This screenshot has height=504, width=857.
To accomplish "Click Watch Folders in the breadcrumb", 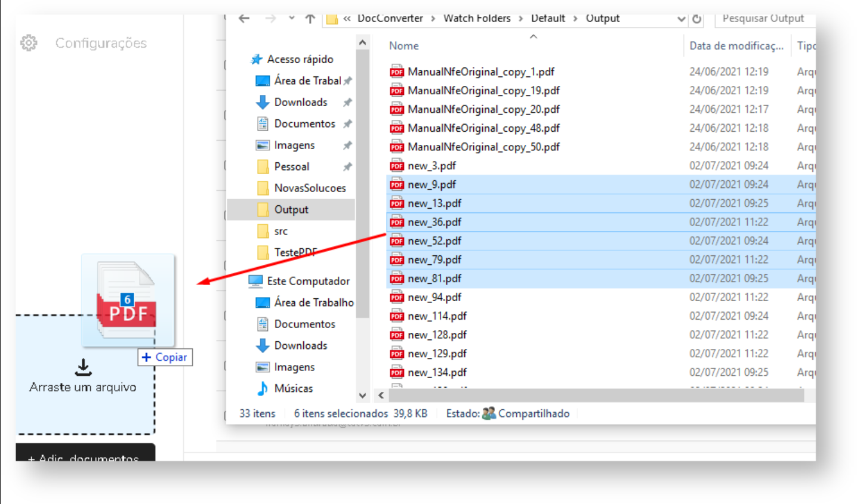I will tap(477, 18).
